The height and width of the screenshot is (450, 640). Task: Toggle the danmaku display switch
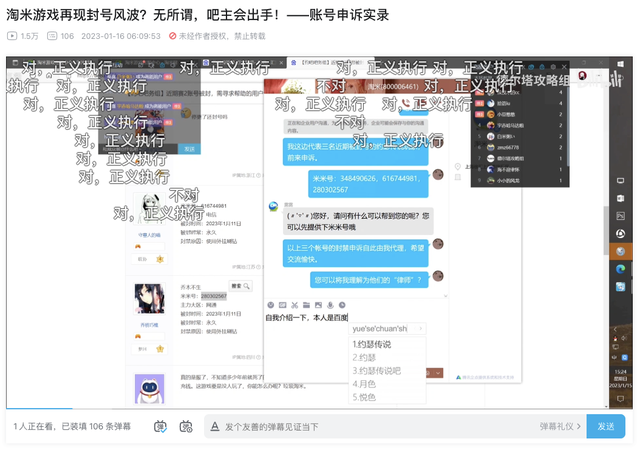pyautogui.click(x=160, y=426)
